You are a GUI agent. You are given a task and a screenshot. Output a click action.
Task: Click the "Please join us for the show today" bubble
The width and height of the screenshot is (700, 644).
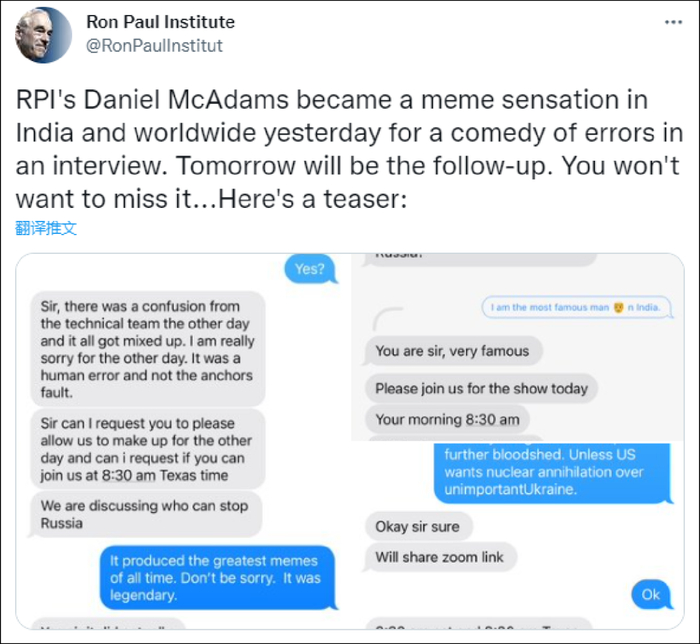pyautogui.click(x=481, y=388)
